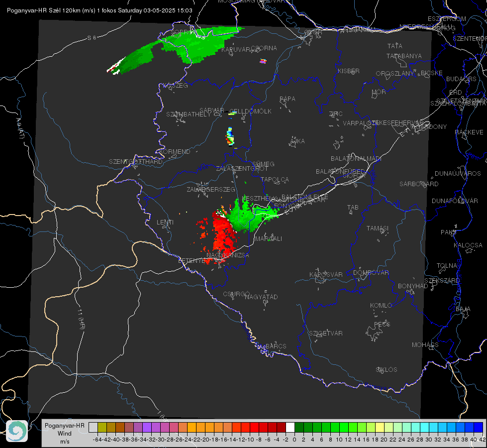Click the TATABANYA city label
Image resolution: width=487 pixels, height=448 pixels.
404,56
